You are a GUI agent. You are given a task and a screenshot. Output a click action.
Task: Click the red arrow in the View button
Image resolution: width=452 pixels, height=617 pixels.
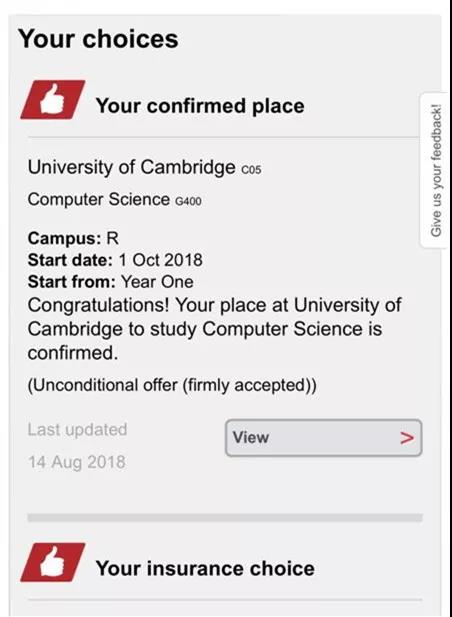tap(407, 438)
